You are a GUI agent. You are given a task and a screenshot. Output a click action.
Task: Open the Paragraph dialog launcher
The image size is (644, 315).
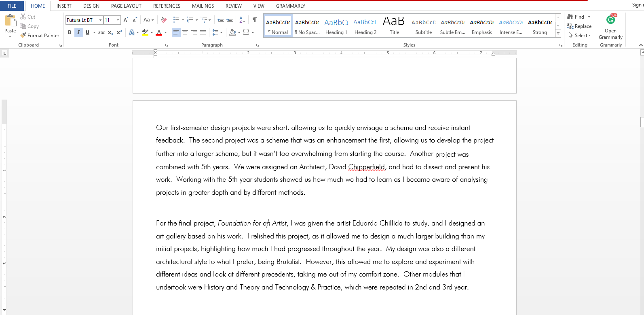click(x=258, y=45)
